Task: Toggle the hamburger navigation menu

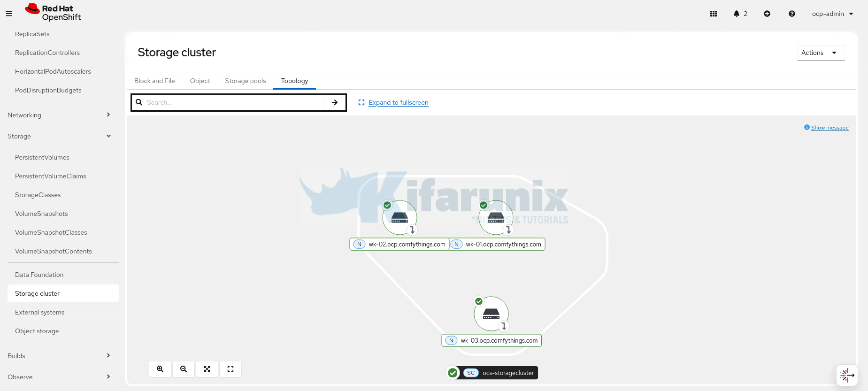Action: coord(9,14)
